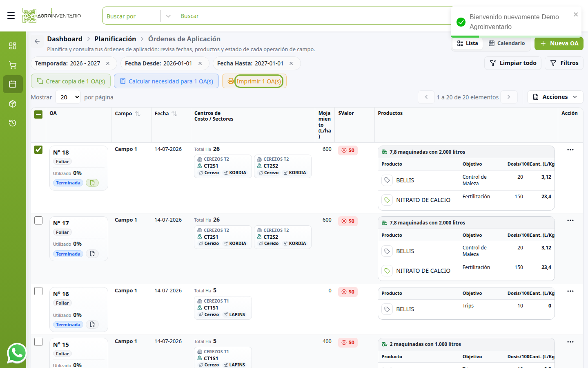Check the OA Nº 15 row checkbox
588x368 pixels.
38,342
